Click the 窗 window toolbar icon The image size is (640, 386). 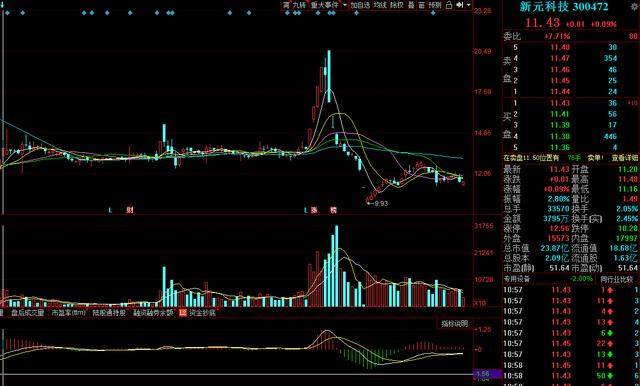421,5
